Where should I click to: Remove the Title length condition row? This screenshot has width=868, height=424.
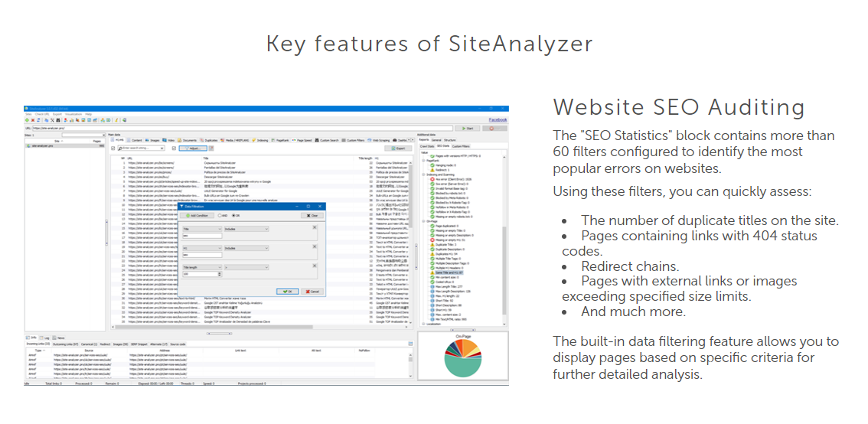(x=315, y=266)
